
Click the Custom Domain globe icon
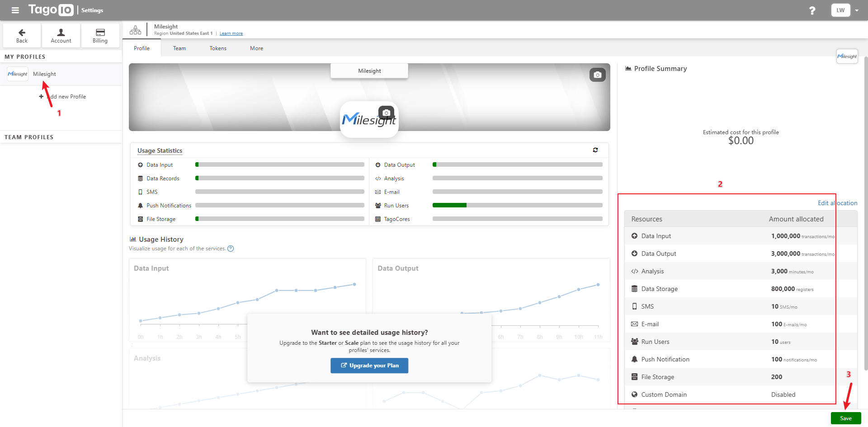point(634,394)
